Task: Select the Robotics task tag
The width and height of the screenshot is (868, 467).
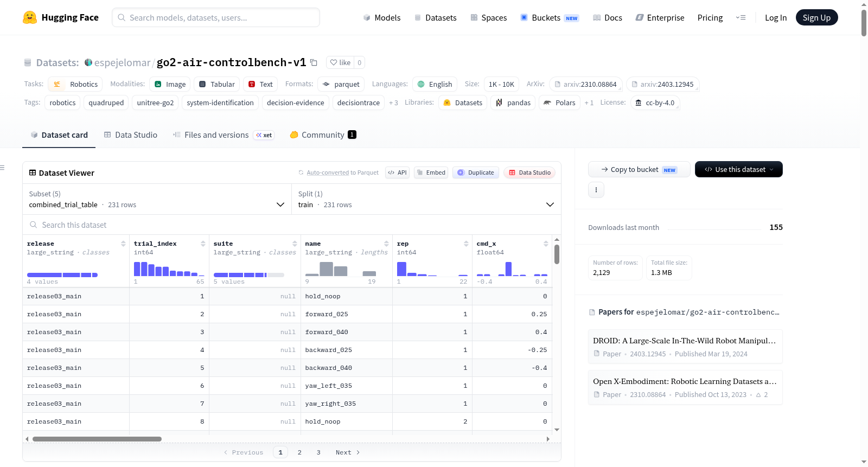Action: point(75,84)
